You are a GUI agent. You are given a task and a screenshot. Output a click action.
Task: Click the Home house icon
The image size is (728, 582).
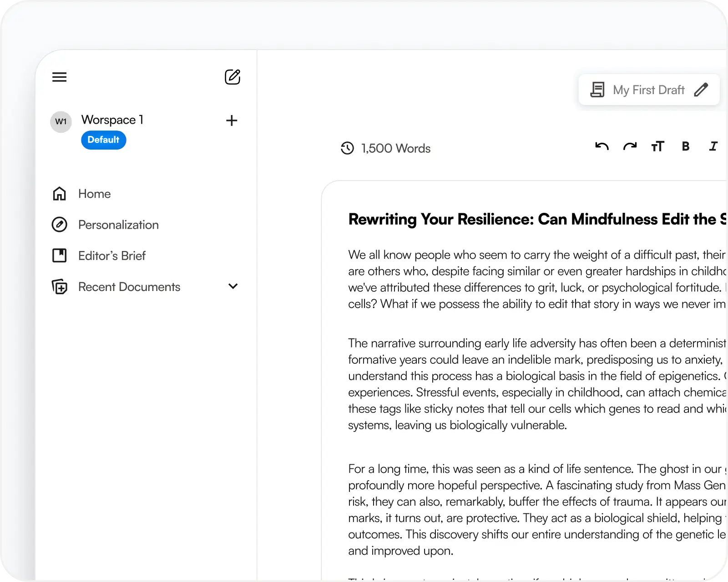click(60, 194)
